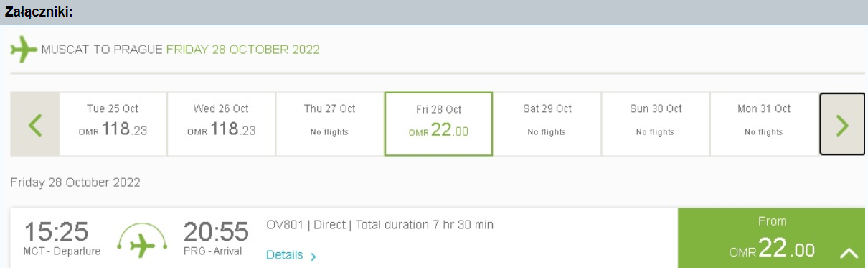Select Thu 27 Oct date tab

tap(330, 124)
